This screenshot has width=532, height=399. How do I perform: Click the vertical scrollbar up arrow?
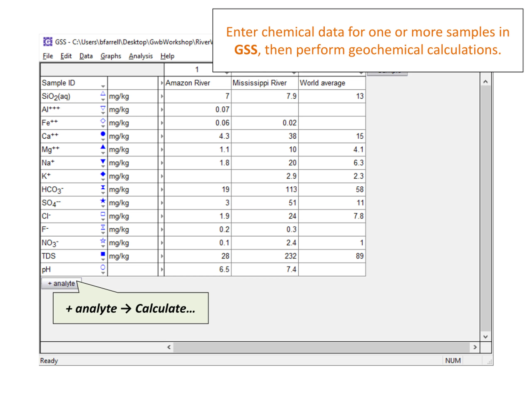click(486, 82)
